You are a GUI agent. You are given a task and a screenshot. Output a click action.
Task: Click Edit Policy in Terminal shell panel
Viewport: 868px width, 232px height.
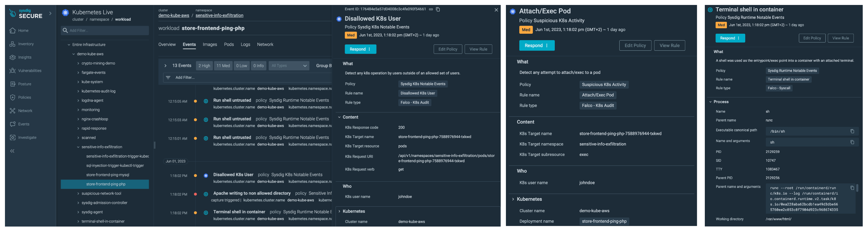812,38
